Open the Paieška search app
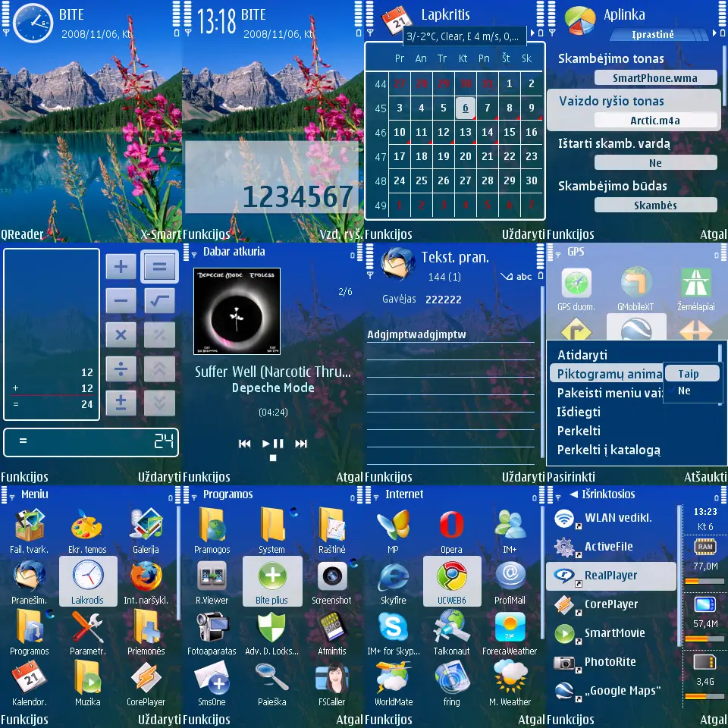This screenshot has height=728, width=728. [x=272, y=683]
